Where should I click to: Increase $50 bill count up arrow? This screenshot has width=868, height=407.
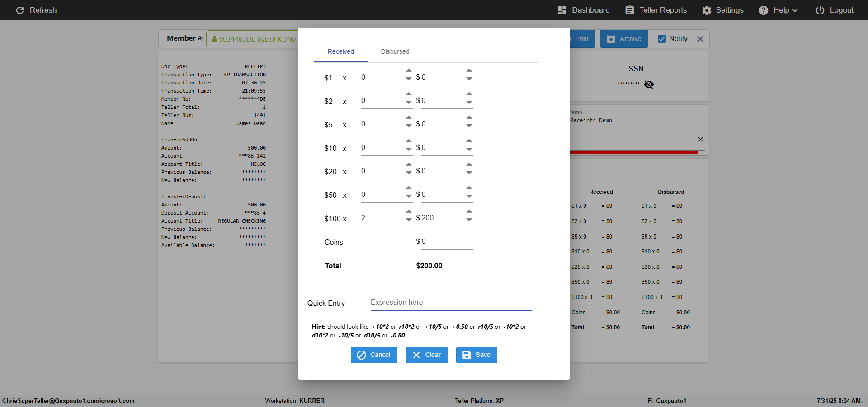tap(409, 188)
